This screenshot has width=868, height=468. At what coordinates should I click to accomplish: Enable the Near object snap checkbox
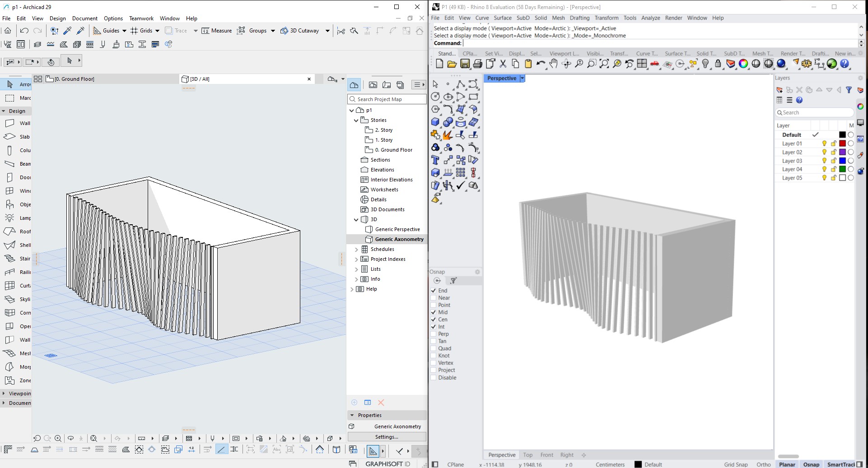point(434,298)
